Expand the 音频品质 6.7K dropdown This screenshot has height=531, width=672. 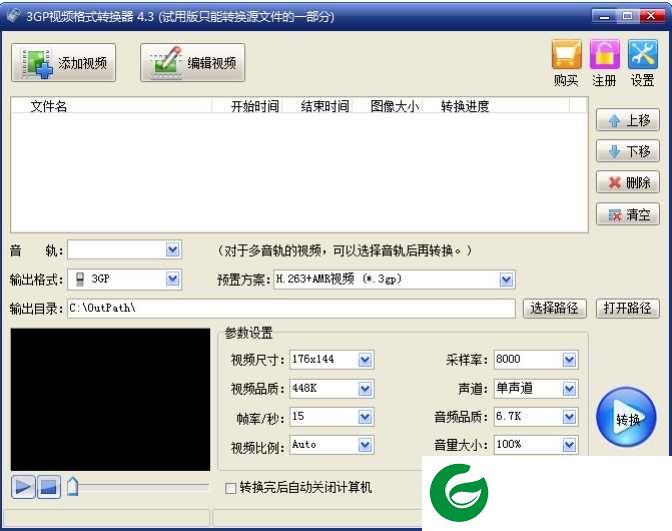point(569,417)
